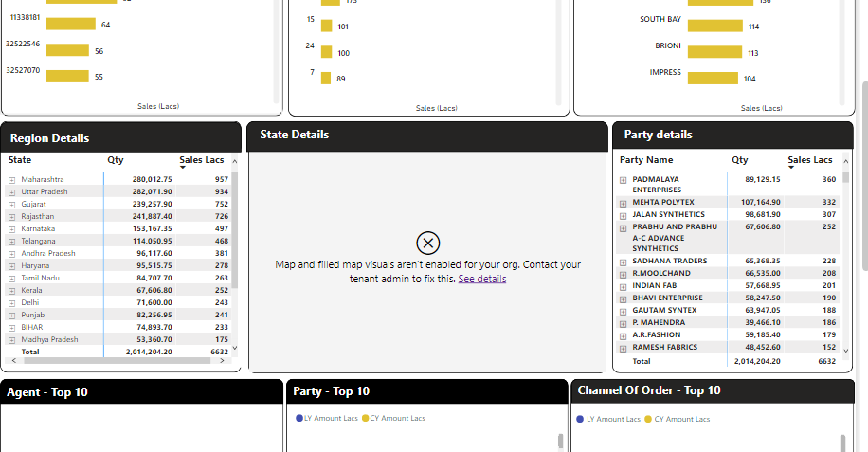Toggle LY Amount Lacs legend in Channel Of Order
Screen dimensions: 868x452
point(608,420)
